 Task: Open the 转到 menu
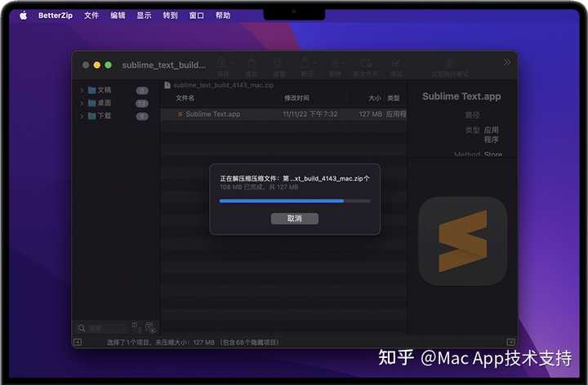click(170, 16)
